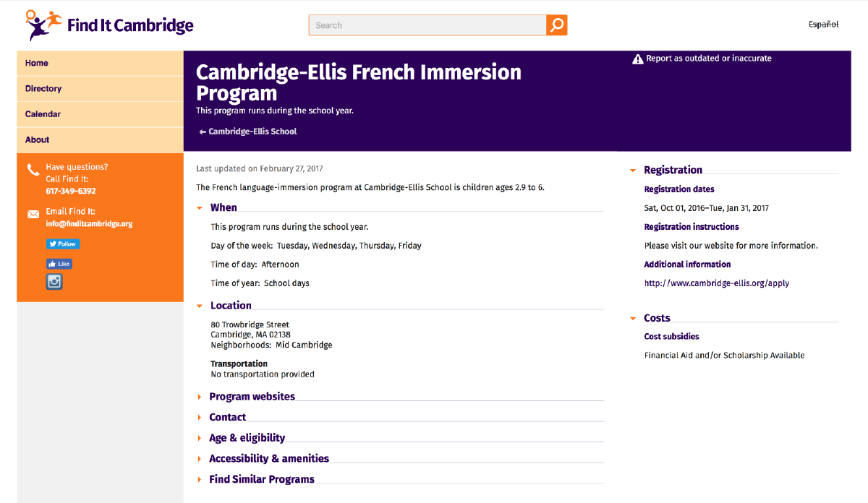Click the Find It Cambridge logo
The height and width of the screenshot is (503, 868).
coord(110,25)
